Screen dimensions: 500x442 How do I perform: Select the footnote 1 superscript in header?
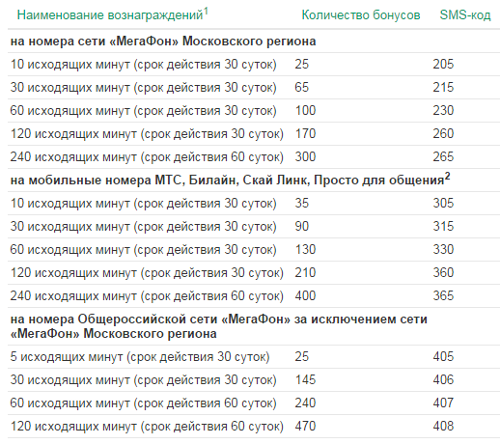pyautogui.click(x=206, y=12)
